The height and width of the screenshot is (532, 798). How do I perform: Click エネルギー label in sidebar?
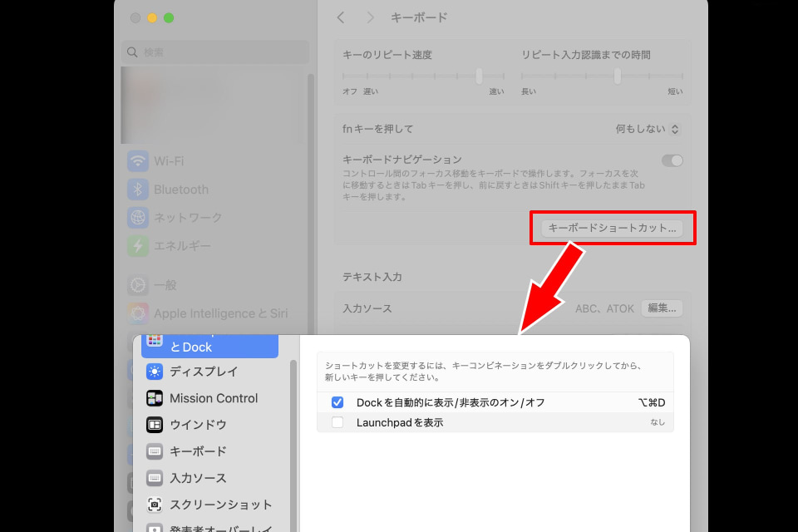182,246
